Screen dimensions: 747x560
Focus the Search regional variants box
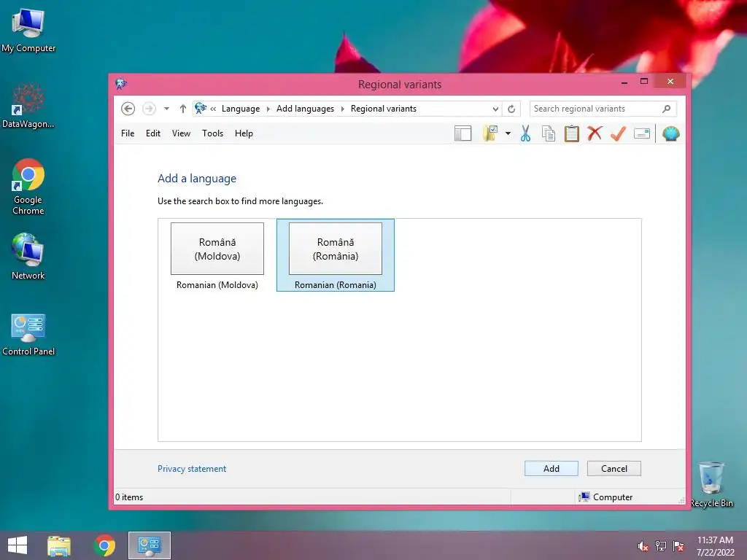(x=603, y=109)
